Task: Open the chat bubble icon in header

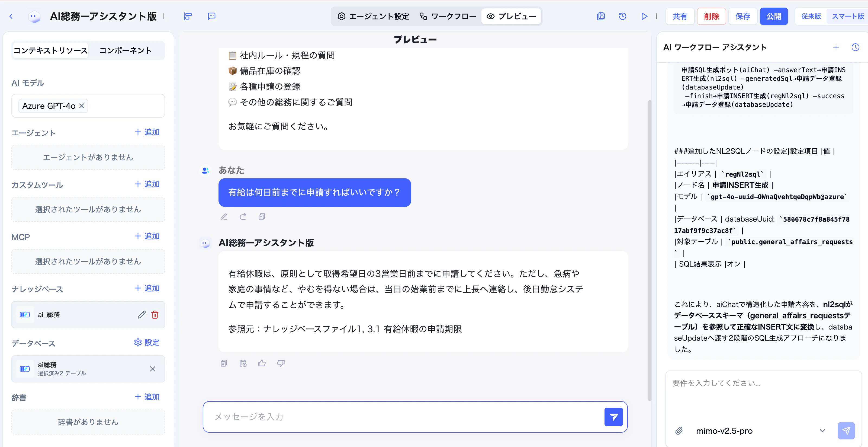Action: 212,16
